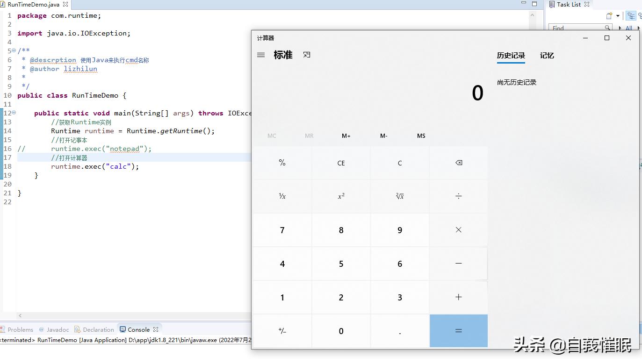Collapse the main method using line 12 marker
The width and height of the screenshot is (642, 364).
tap(14, 112)
